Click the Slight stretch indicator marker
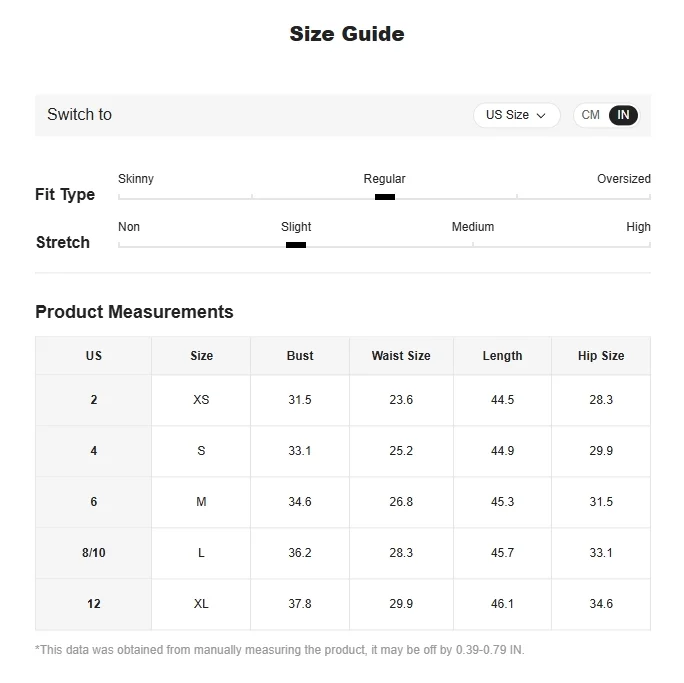 pyautogui.click(x=296, y=245)
